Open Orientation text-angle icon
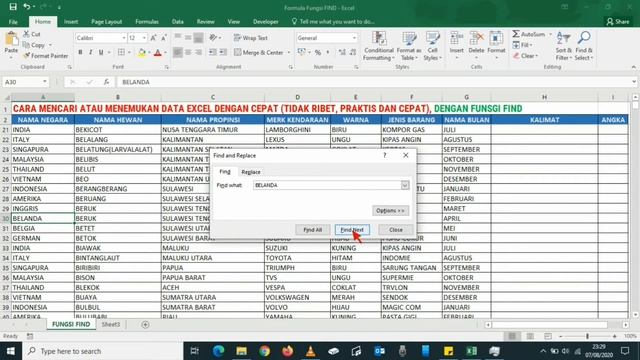Image resolution: width=640 pixels, height=360 pixels. pos(214,38)
